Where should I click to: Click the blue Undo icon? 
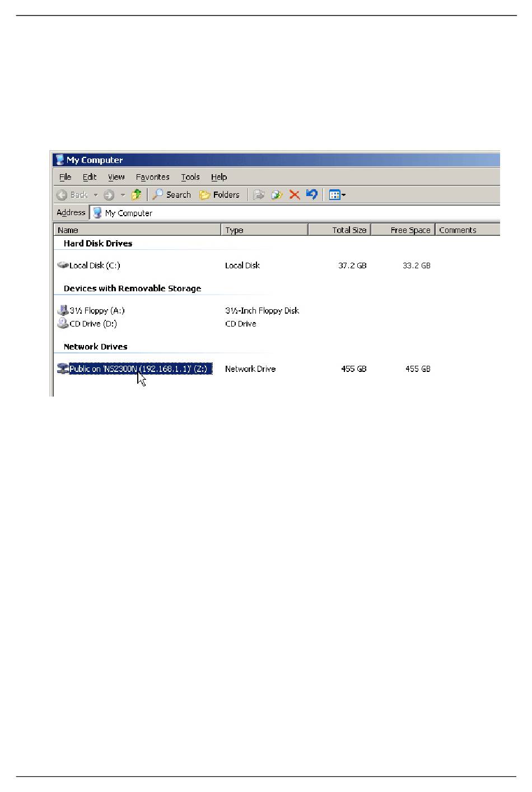(312, 194)
